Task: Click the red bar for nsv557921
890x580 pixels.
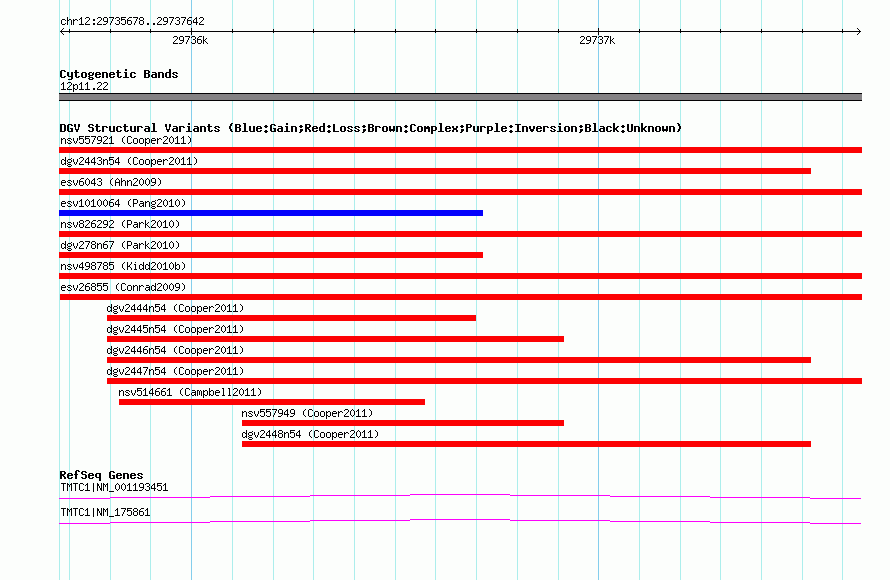Action: click(460, 150)
